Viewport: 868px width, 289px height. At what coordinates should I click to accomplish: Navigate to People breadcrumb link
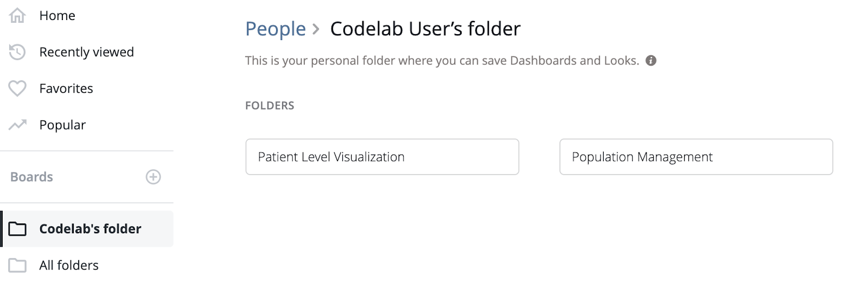275,29
